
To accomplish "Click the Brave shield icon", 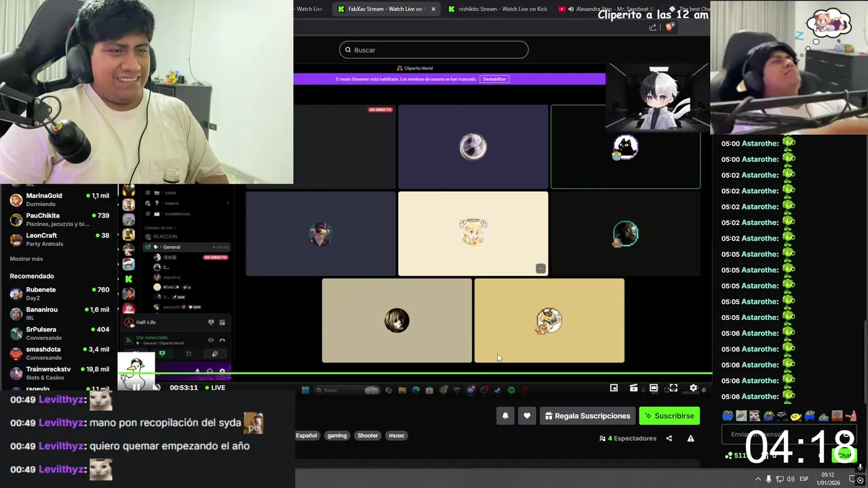I will coord(669,27).
